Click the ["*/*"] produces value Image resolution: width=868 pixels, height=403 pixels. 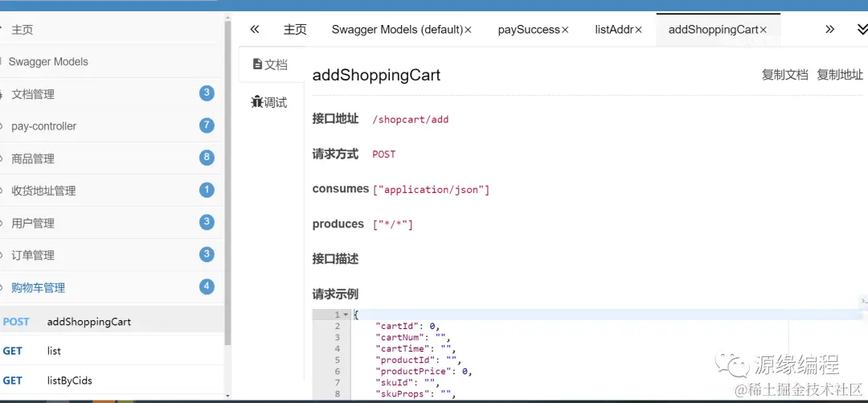392,224
